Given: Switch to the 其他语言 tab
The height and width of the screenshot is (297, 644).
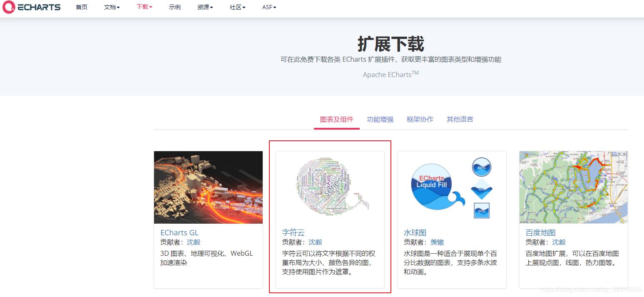Looking at the screenshot, I should tap(460, 120).
